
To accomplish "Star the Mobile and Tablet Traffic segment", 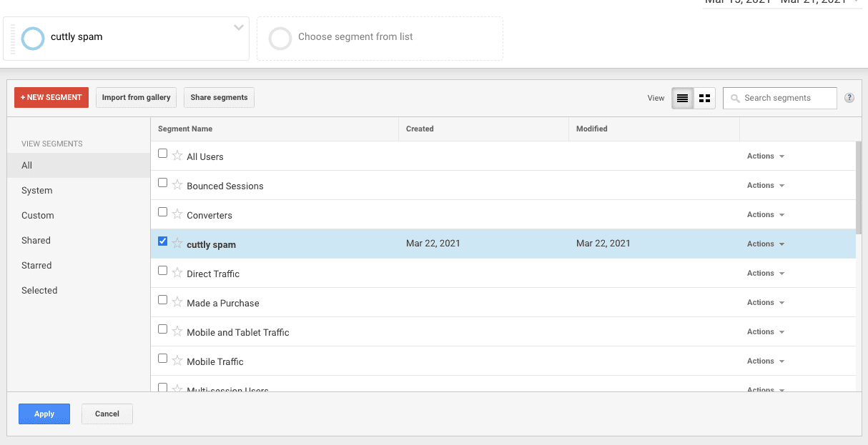I will pos(177,331).
